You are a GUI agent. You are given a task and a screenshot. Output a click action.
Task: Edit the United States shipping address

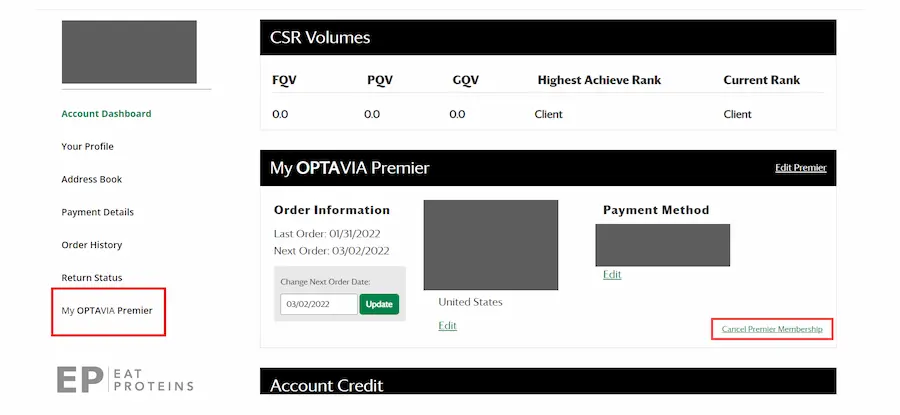[447, 325]
